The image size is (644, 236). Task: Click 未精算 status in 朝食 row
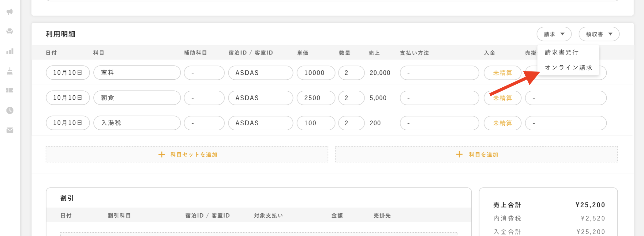[503, 98]
